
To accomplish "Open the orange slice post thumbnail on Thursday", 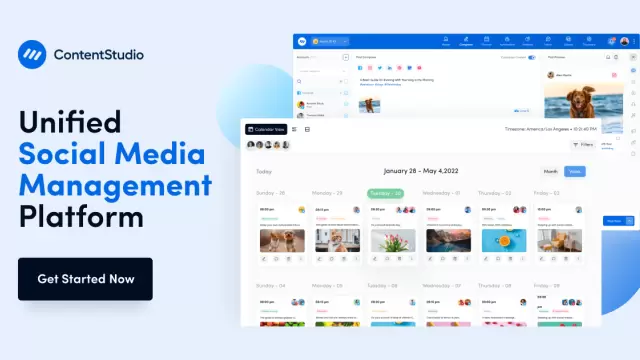I will (504, 240).
